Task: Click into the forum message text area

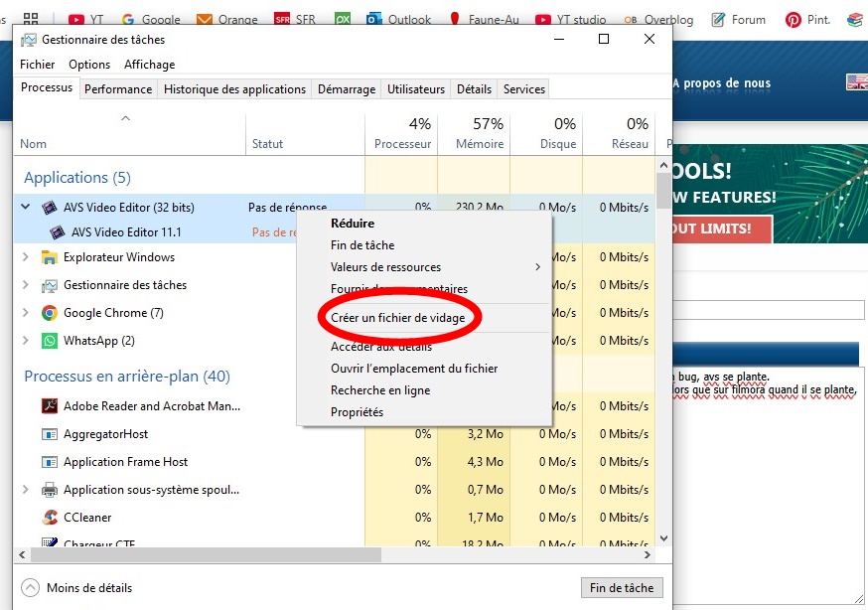Action: click(x=768, y=485)
